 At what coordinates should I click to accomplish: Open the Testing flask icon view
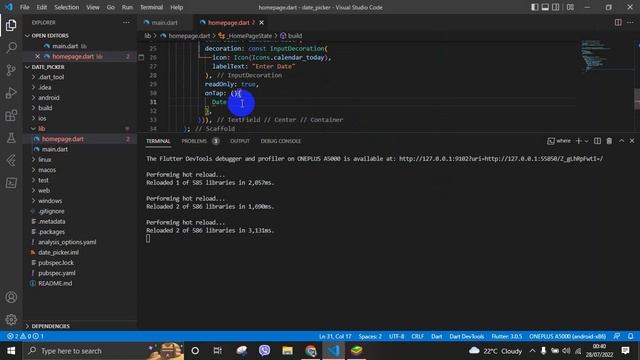click(x=11, y=138)
